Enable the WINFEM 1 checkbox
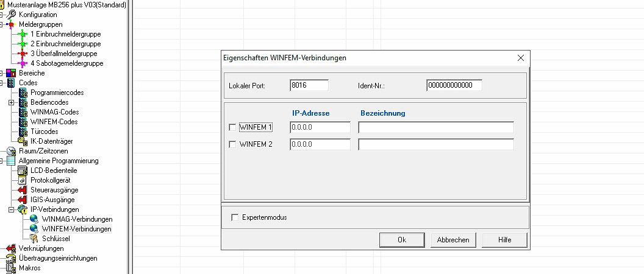This screenshot has height=274, width=644. point(232,127)
